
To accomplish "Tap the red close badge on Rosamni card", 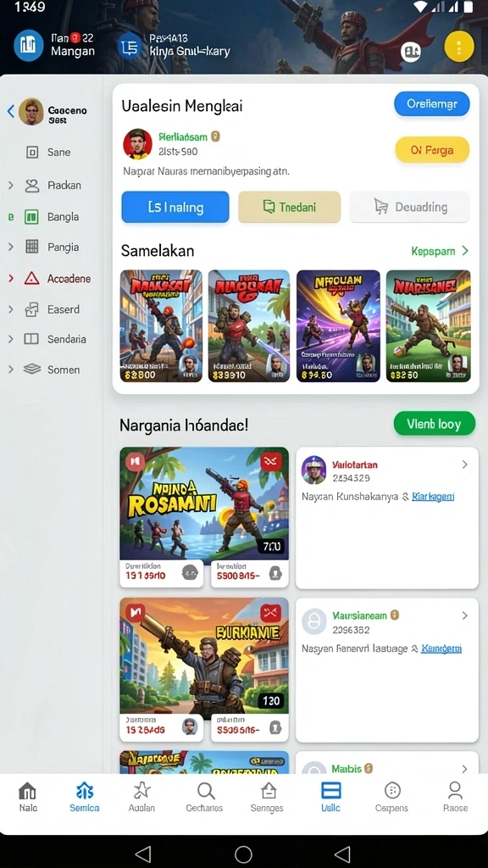I will tap(270, 460).
